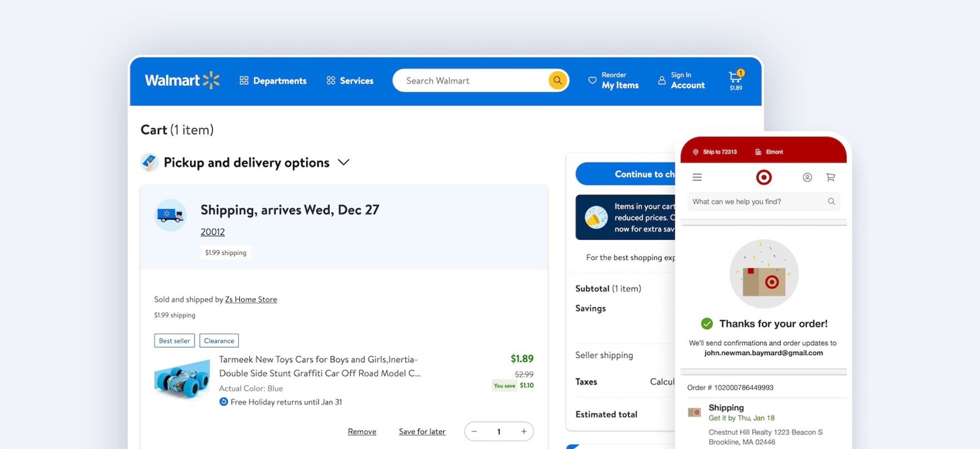Open the Services menu
The height and width of the screenshot is (449, 980).
(350, 81)
